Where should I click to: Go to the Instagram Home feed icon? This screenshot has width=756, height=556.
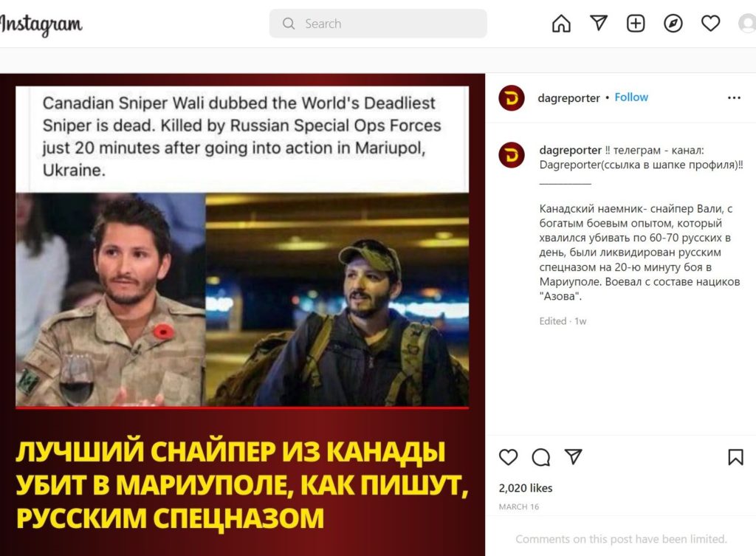point(561,23)
